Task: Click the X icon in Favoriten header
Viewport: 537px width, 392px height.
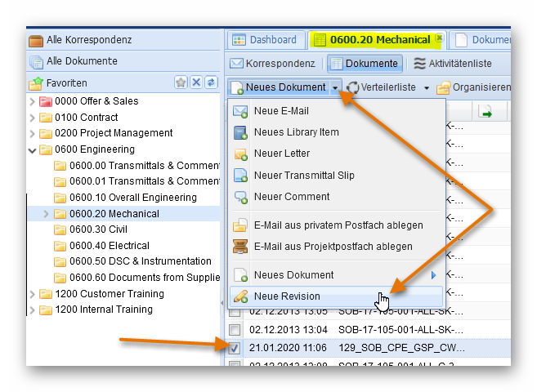Action: [196, 82]
